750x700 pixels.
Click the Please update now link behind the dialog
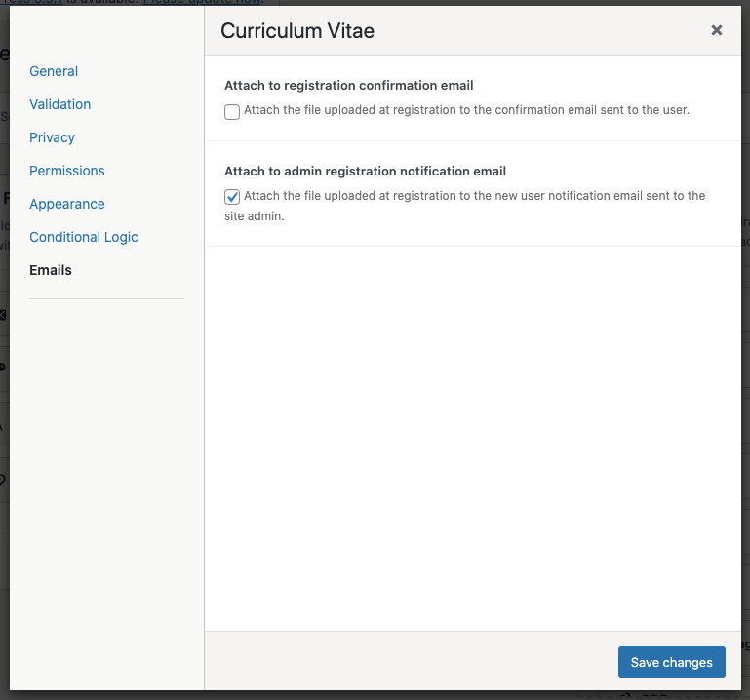(x=203, y=2)
